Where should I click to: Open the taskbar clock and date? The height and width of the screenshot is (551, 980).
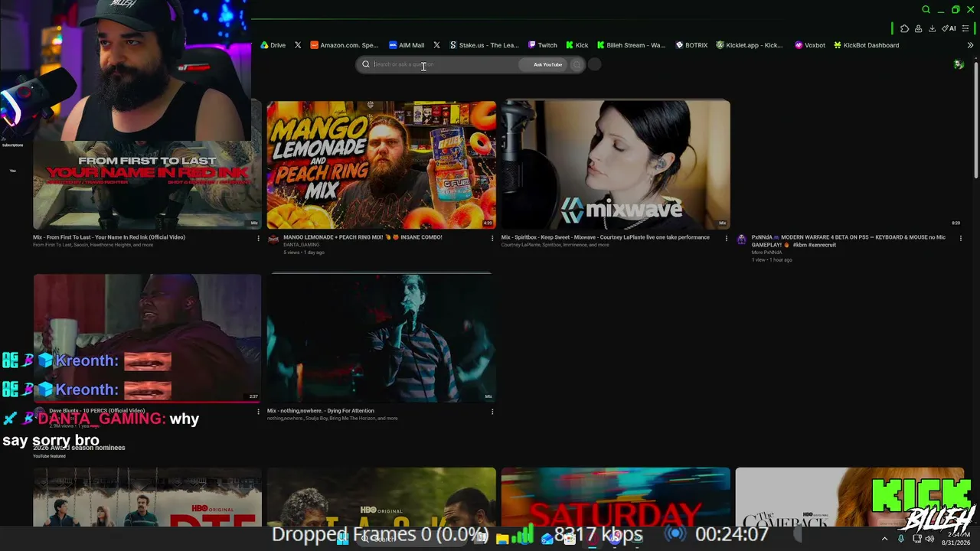click(956, 539)
